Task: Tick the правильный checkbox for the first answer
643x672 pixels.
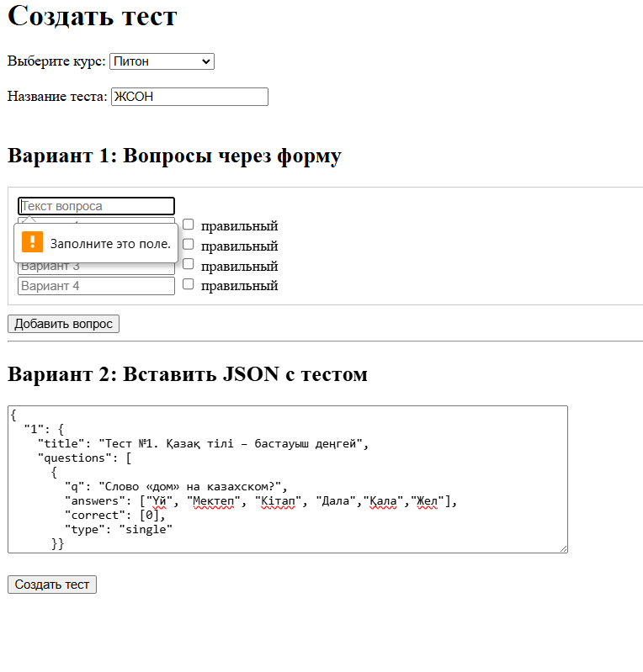Action: click(x=189, y=225)
